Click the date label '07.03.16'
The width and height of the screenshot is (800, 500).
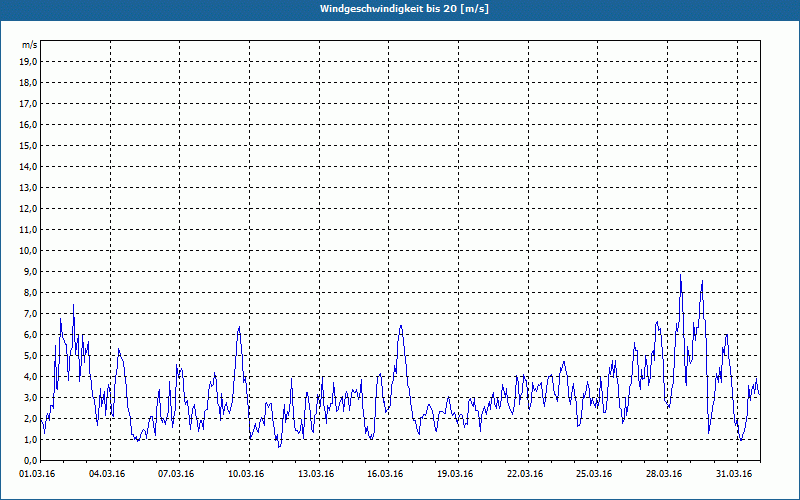tap(177, 474)
